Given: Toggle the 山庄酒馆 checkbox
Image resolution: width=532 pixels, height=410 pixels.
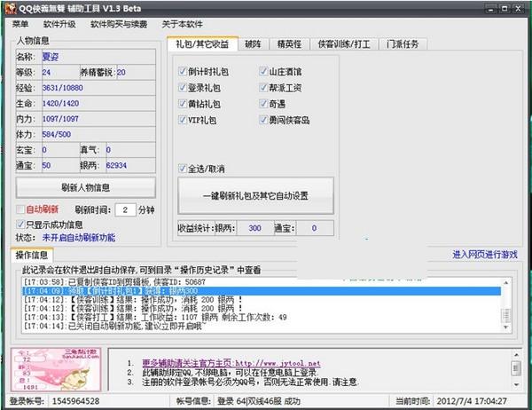Looking at the screenshot, I should [264, 70].
